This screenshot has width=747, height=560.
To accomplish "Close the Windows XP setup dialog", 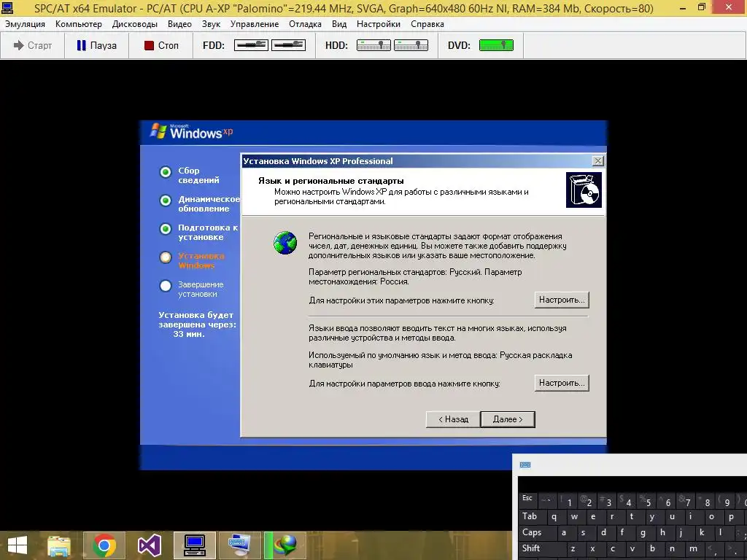I will coord(597,161).
